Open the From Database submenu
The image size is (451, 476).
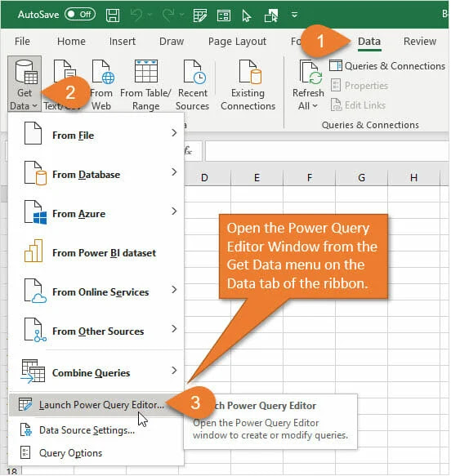96,173
